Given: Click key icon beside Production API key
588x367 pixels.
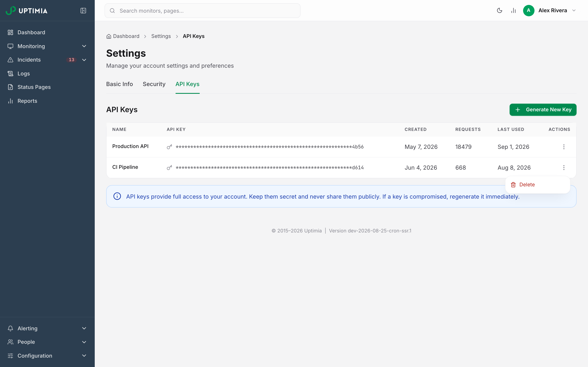Looking at the screenshot, I should pyautogui.click(x=169, y=147).
